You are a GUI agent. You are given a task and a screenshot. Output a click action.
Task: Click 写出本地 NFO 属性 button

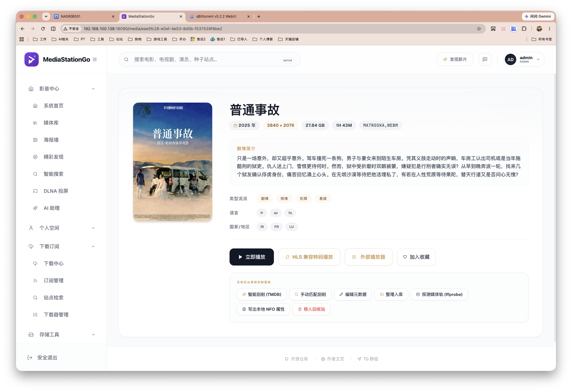[x=263, y=309]
